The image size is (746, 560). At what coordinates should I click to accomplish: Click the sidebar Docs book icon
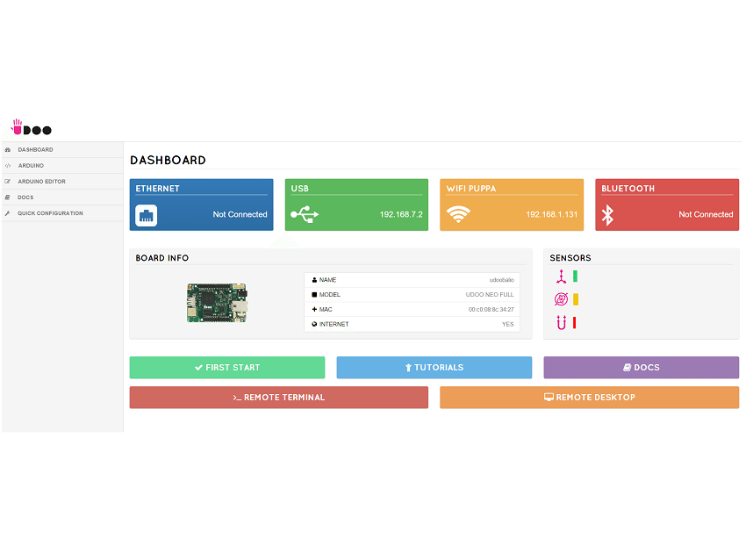(x=8, y=197)
